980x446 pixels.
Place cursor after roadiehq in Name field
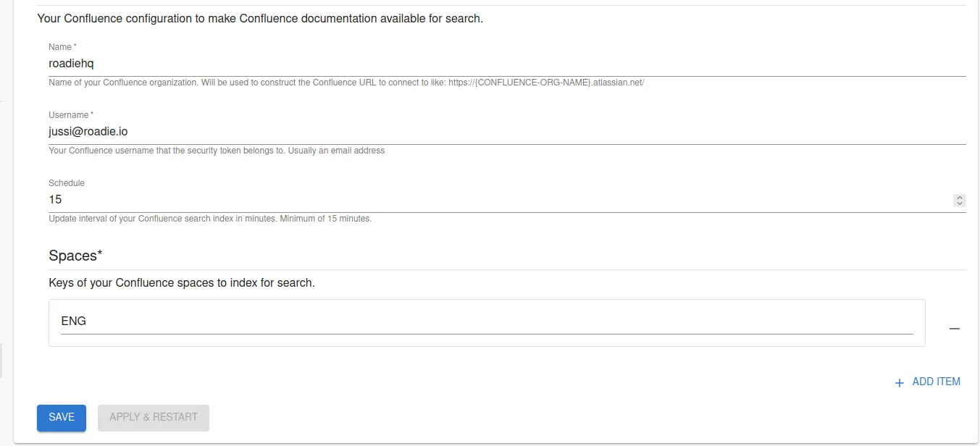(x=95, y=63)
